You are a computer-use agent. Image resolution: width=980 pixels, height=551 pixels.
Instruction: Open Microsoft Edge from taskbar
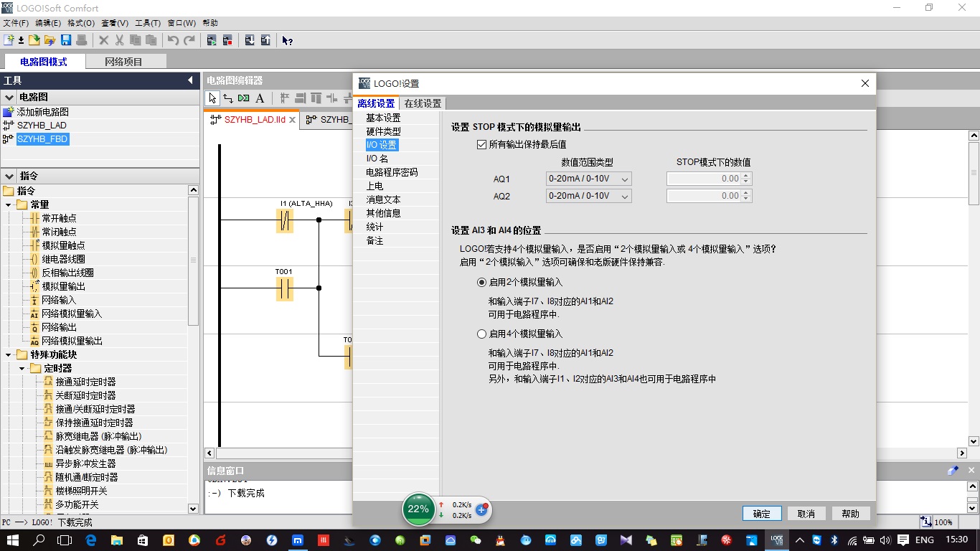click(x=91, y=540)
